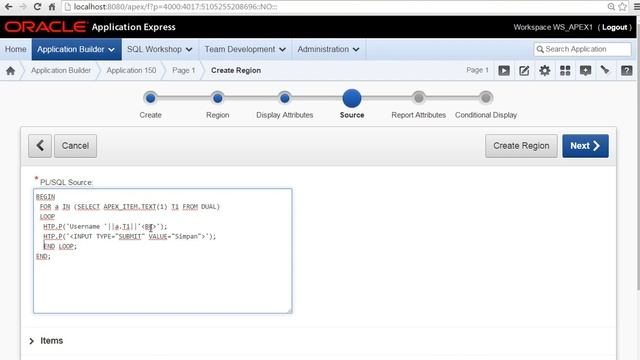
Task: Click the search magnifier in Search Application
Action: pos(540,49)
